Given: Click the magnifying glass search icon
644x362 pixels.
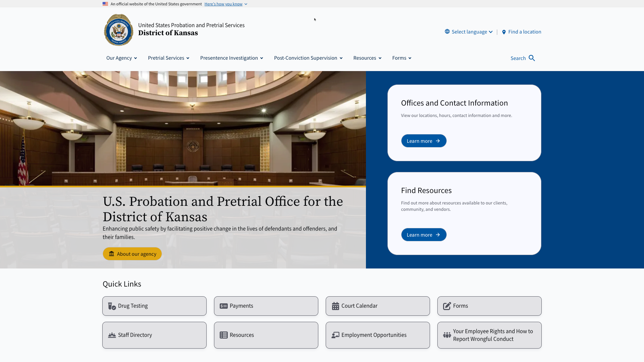Looking at the screenshot, I should (x=532, y=58).
